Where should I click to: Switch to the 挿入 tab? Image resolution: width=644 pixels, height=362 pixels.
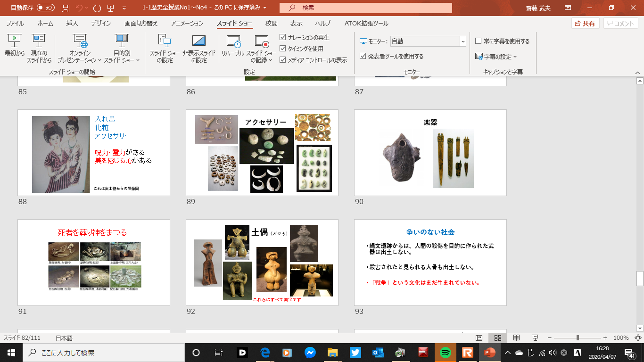(72, 24)
